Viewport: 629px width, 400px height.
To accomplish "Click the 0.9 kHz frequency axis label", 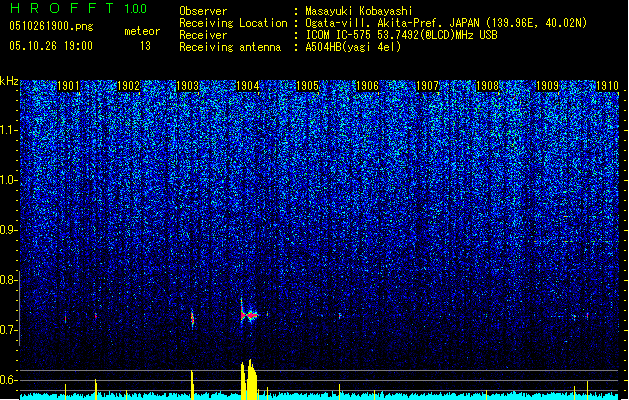I will pyautogui.click(x=9, y=230).
